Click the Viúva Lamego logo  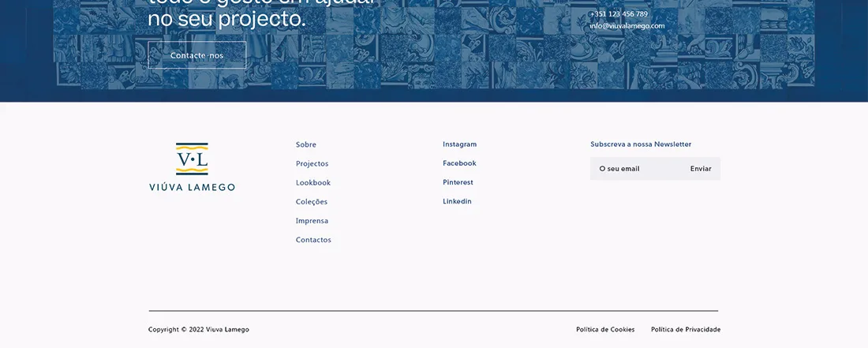coord(192,167)
